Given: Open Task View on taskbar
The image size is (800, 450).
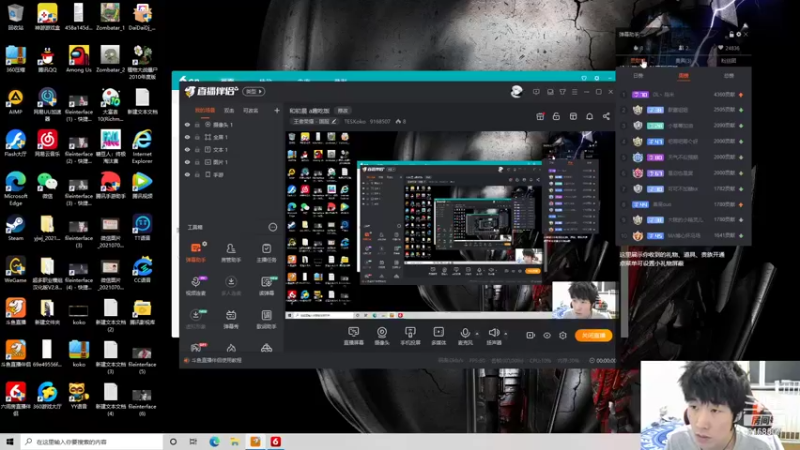Looking at the screenshot, I should coord(193,441).
